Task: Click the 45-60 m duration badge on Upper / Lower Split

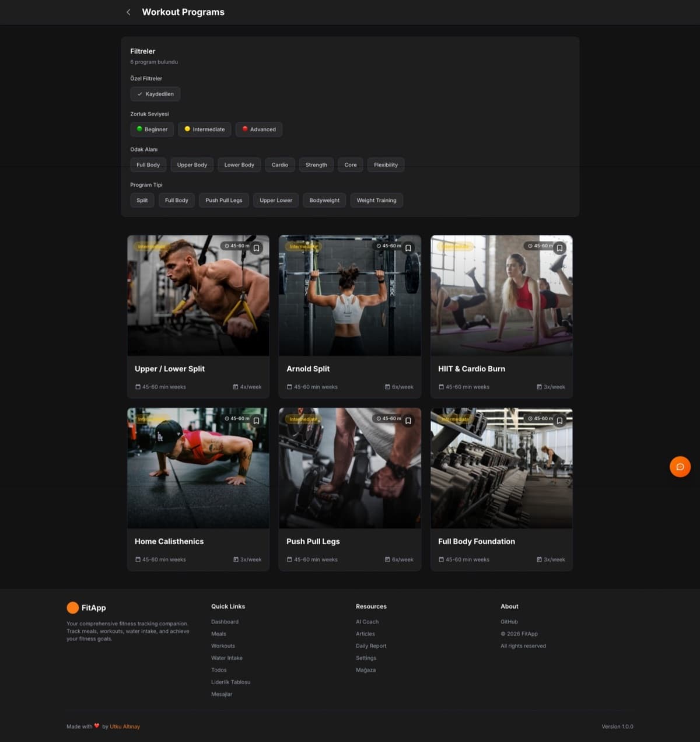Action: tap(237, 246)
